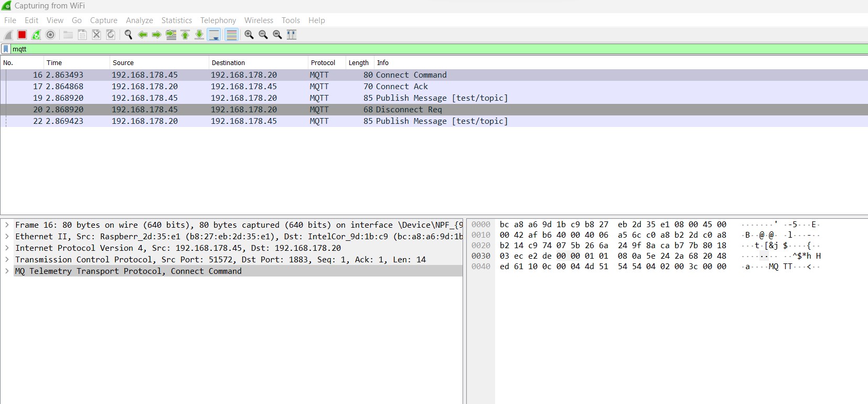Image resolution: width=868 pixels, height=404 pixels.
Task: Click ASCII text 'MQ TT' in bytes pane
Action: [781, 267]
